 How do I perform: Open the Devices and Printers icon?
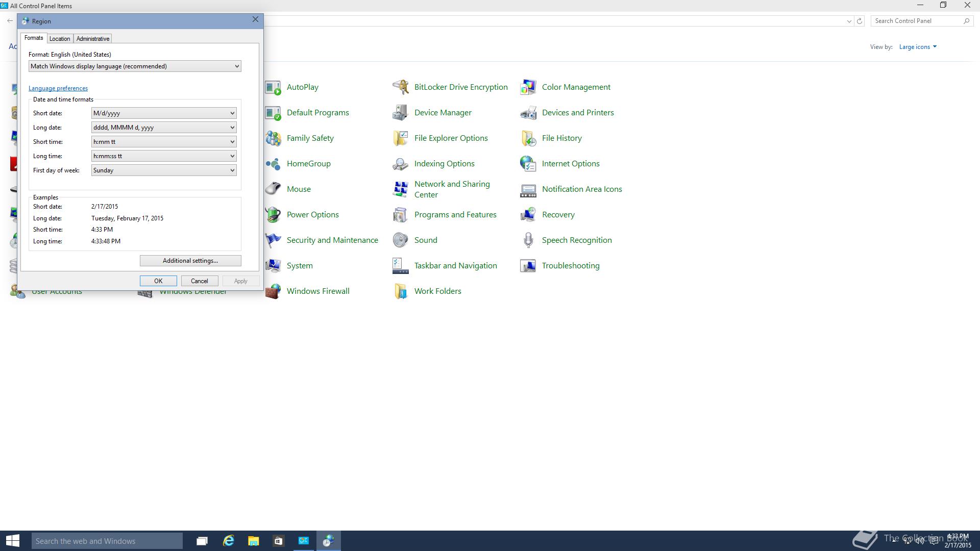(528, 113)
